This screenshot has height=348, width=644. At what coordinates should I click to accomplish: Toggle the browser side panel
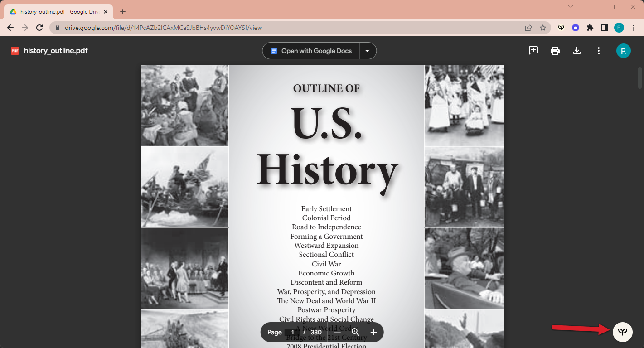[604, 28]
